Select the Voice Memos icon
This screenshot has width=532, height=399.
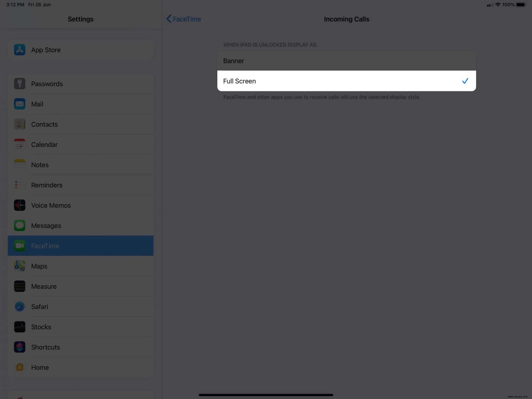pyautogui.click(x=20, y=205)
